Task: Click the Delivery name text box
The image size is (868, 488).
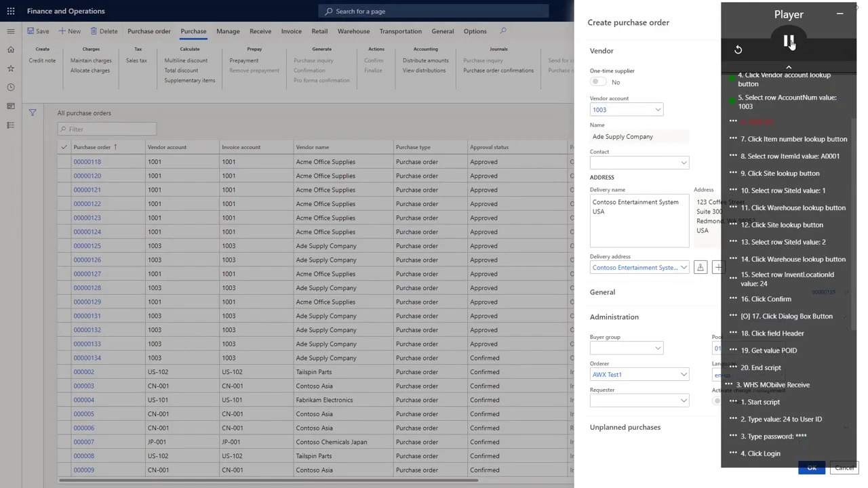Action: click(639, 221)
